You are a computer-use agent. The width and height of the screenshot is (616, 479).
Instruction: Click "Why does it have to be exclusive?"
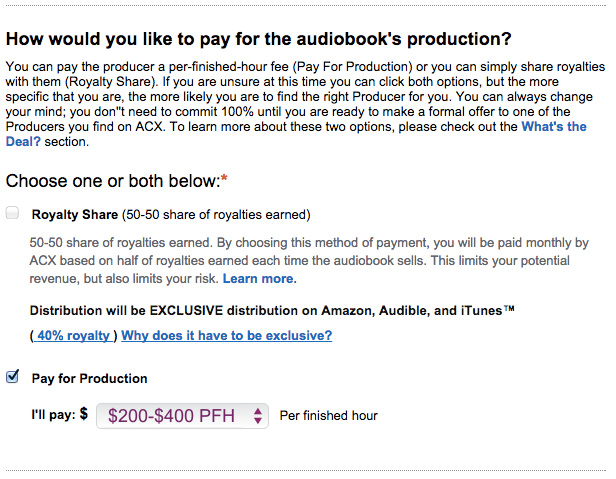[x=227, y=336]
